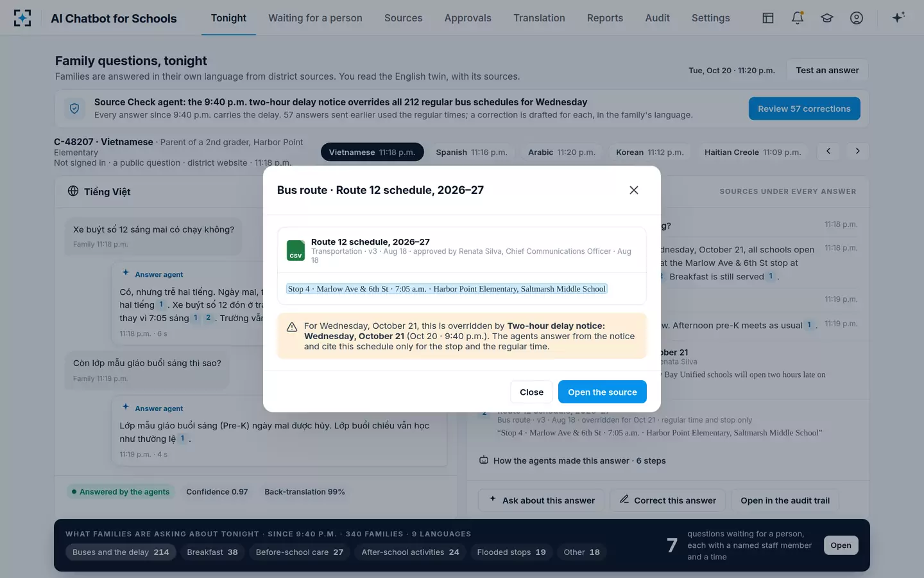Click Open the source button

(x=602, y=392)
